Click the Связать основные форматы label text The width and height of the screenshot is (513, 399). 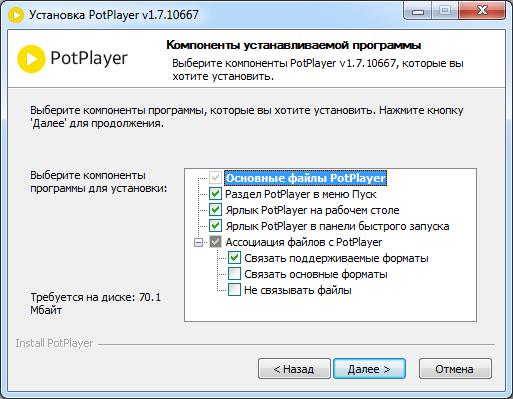[316, 274]
